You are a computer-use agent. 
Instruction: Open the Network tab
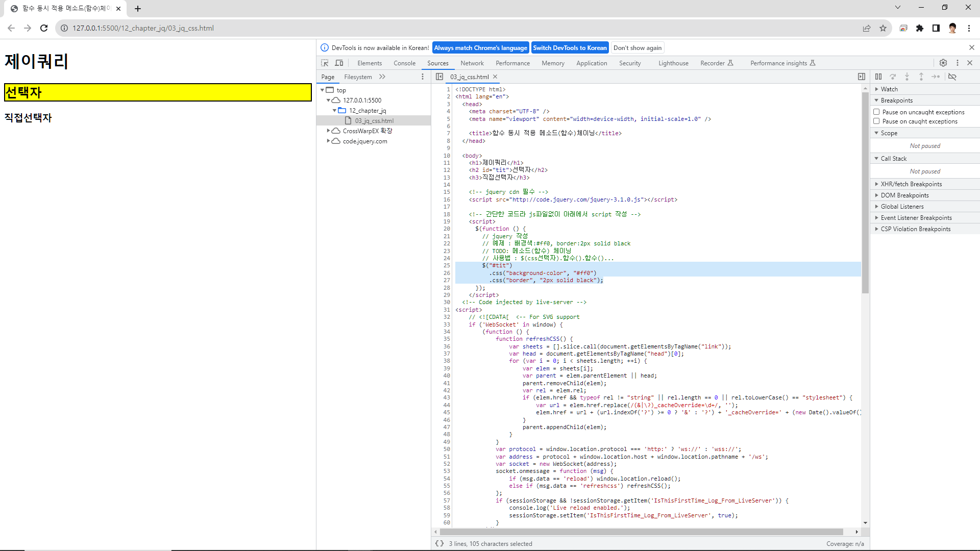472,63
